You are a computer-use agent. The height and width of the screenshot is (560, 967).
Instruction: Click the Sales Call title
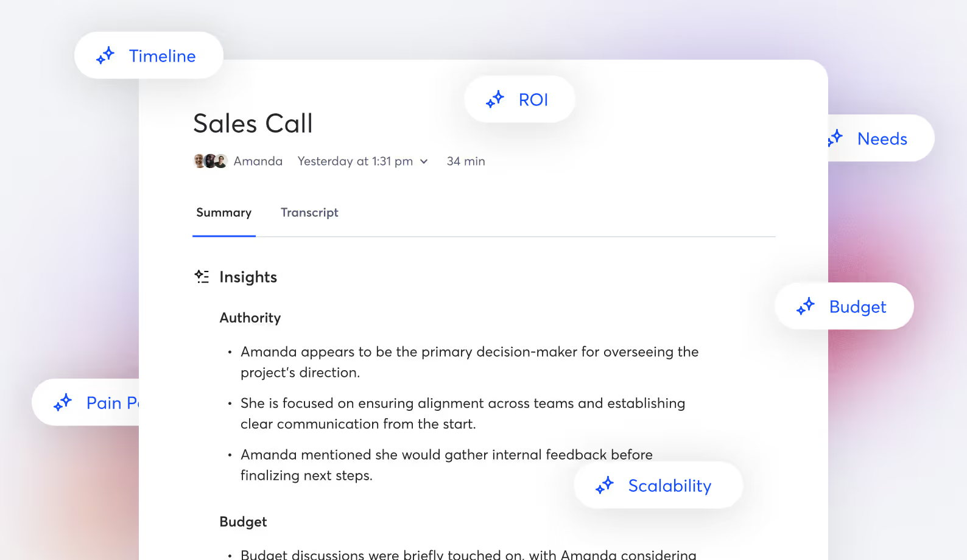coord(253,124)
